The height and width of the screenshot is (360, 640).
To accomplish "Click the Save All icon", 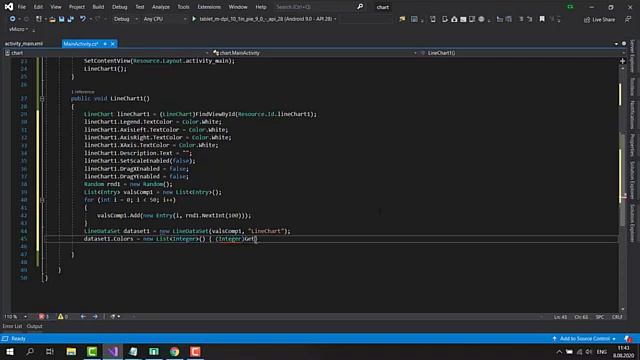I will point(71,19).
